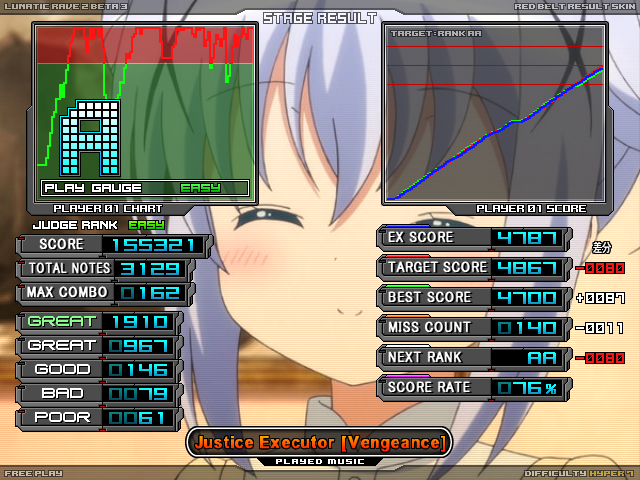
Task: Click the PLAYER 01 CHART caption
Action: [108, 209]
